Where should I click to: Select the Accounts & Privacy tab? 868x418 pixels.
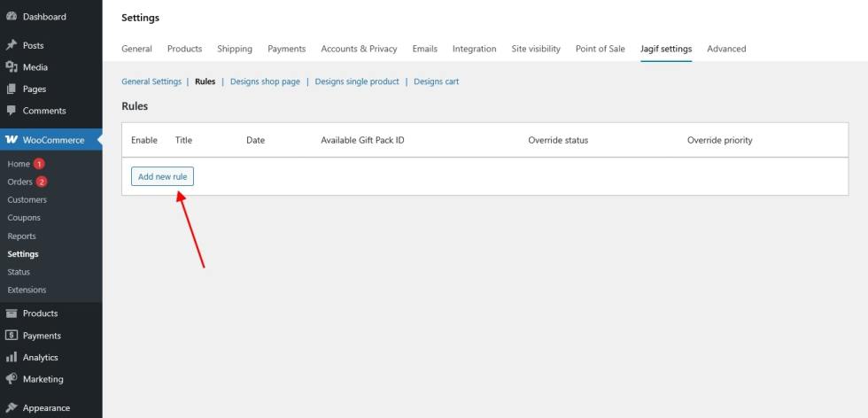coord(359,49)
